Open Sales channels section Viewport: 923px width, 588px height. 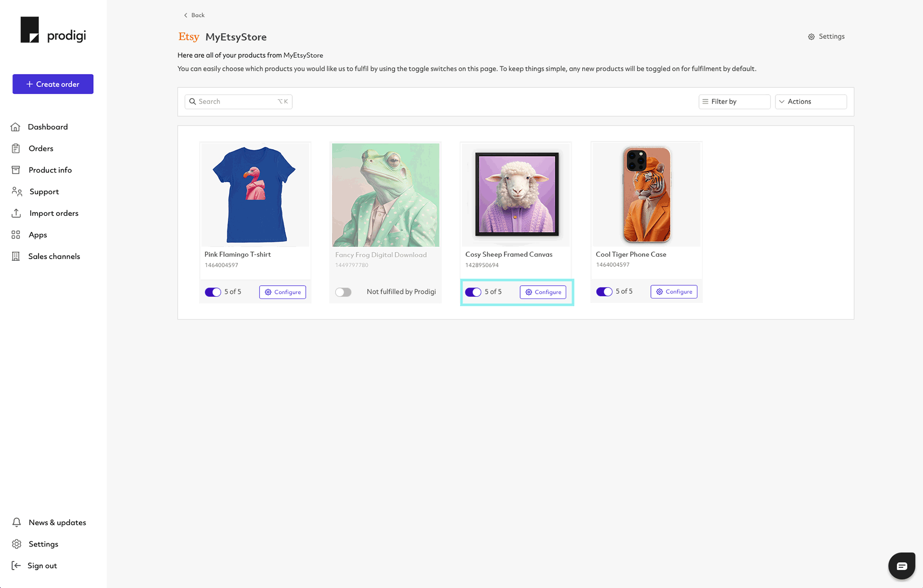click(x=54, y=256)
